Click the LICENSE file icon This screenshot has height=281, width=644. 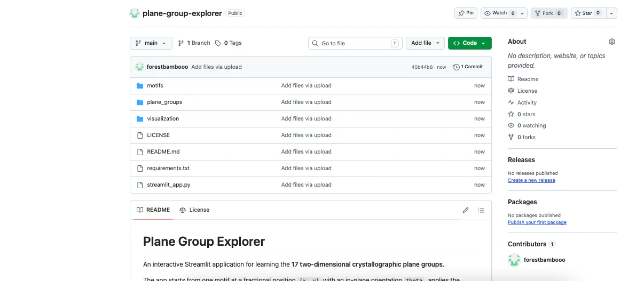click(x=140, y=135)
